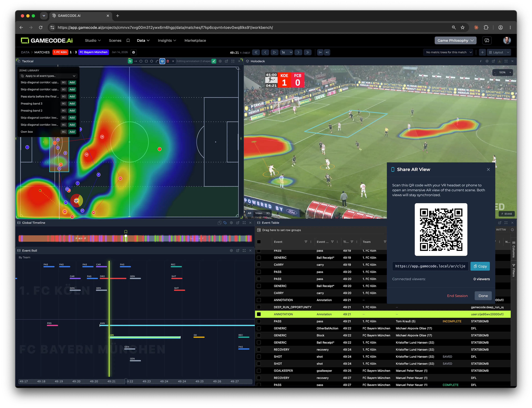This screenshot has height=408, width=532.
Task: Expand the Data menu dropdown
Action: click(x=143, y=40)
